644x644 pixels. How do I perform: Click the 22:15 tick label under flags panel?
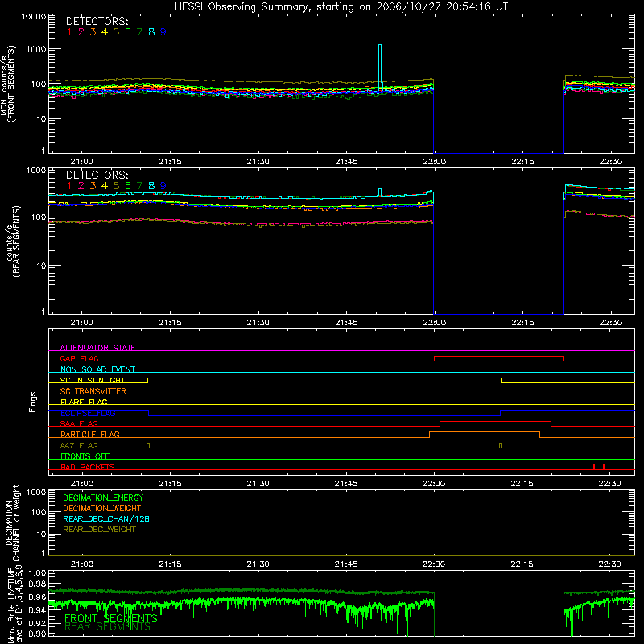pyautogui.click(x=522, y=484)
